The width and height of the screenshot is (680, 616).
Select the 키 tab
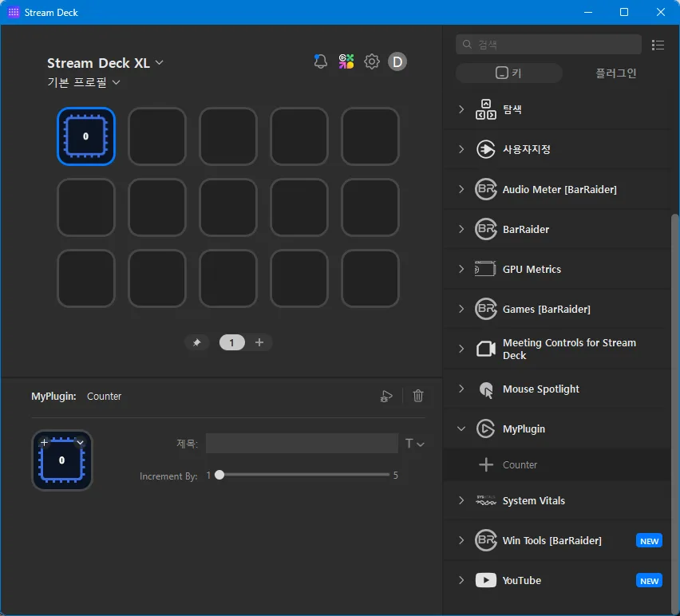pos(508,73)
